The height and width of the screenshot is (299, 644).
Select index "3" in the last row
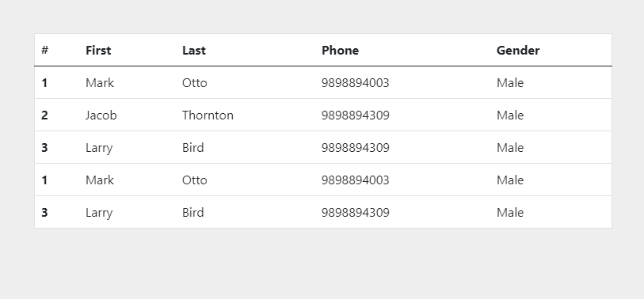(45, 213)
